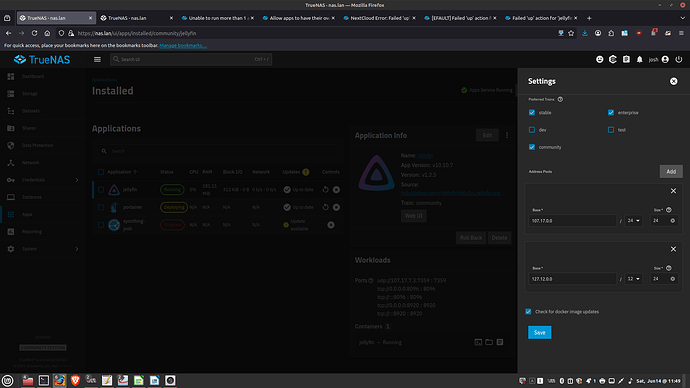Screen dimensions: 690x388
Task: Focus the Search UI field
Action: [x=191, y=59]
